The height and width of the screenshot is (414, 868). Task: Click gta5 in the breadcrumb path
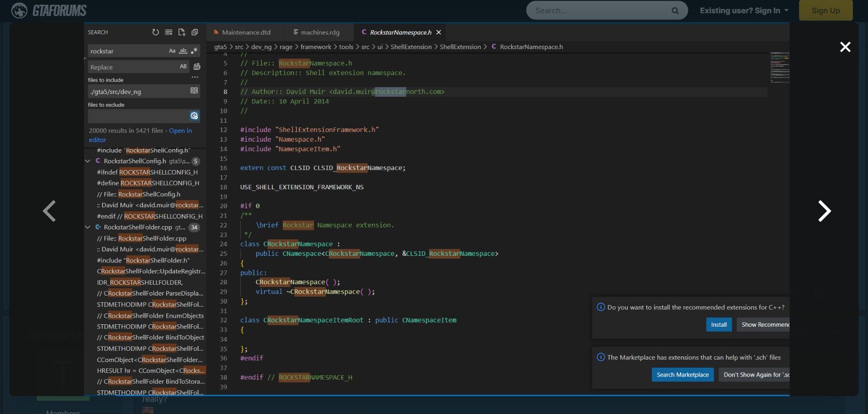point(220,47)
